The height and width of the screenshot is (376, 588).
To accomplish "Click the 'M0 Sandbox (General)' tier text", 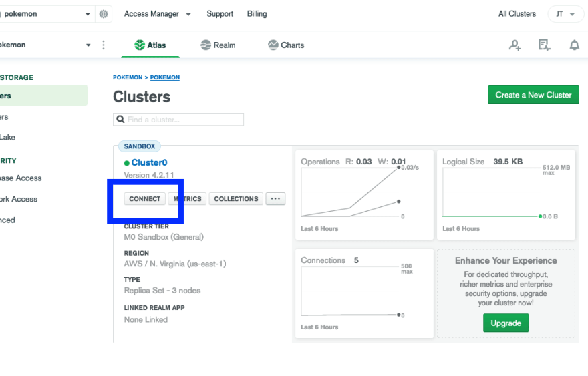I will pos(164,237).
